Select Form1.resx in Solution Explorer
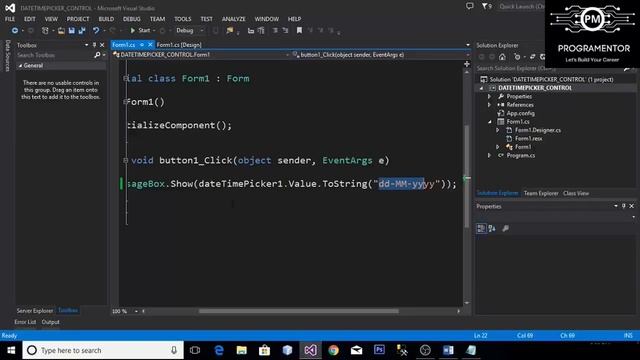 [x=529, y=139]
